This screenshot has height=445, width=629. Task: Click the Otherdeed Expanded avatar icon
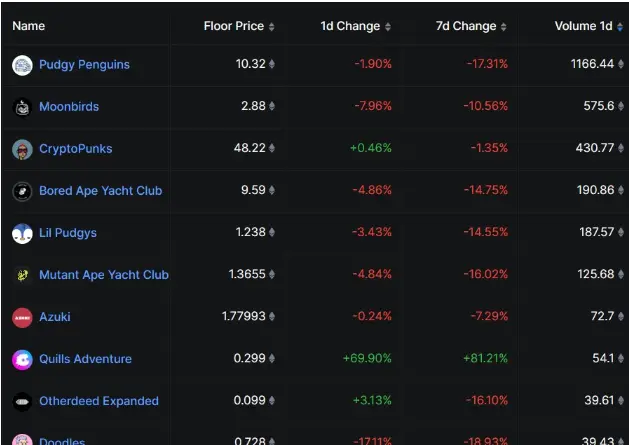point(22,402)
